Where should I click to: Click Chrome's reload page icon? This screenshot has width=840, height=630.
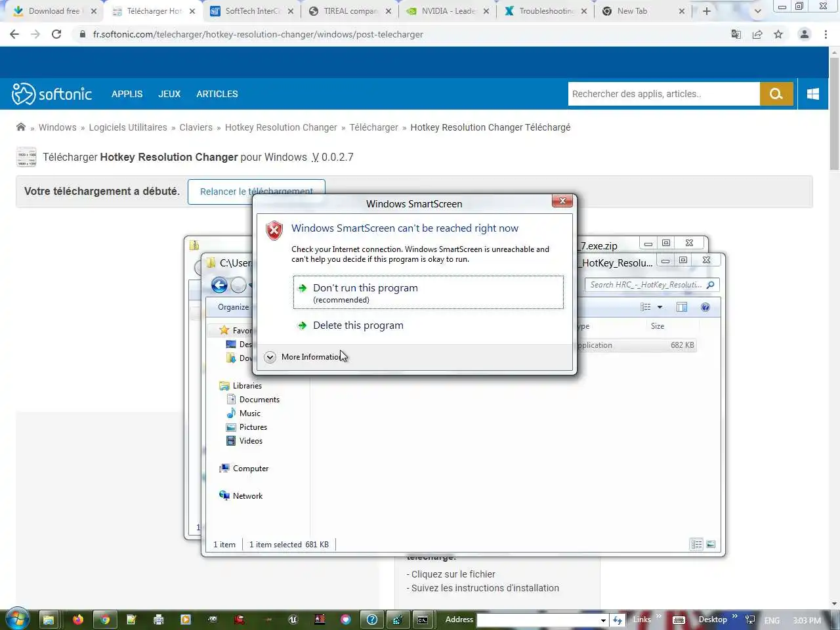(56, 34)
